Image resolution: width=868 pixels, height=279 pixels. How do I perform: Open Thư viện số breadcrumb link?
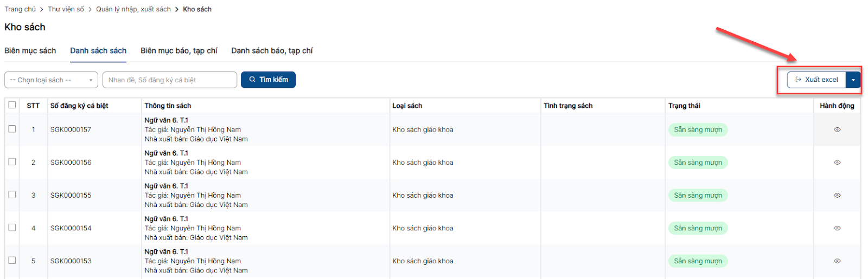pos(66,9)
